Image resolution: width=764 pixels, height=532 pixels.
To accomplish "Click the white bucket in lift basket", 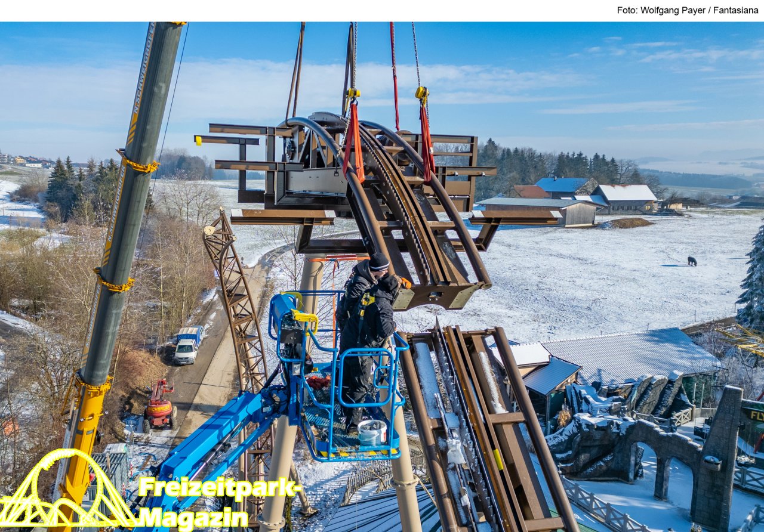I will (x=372, y=432).
